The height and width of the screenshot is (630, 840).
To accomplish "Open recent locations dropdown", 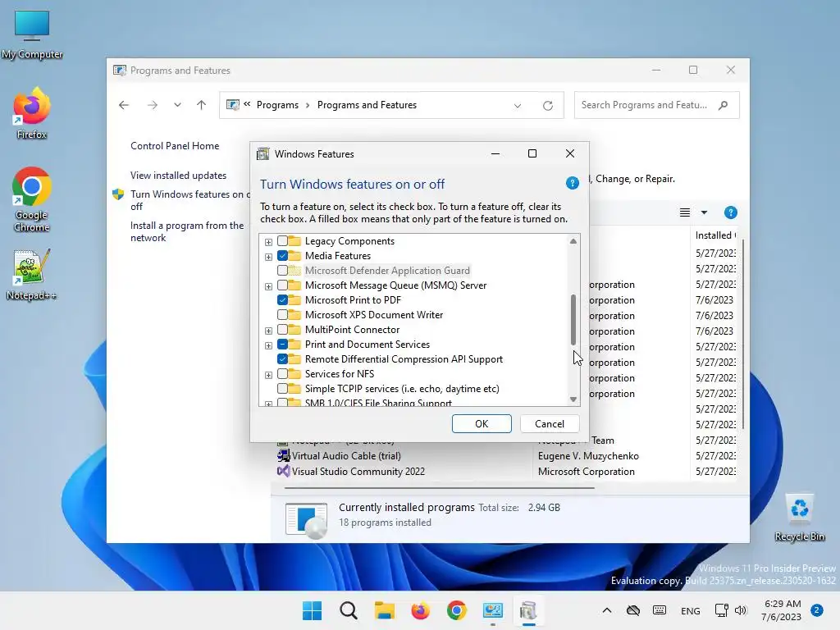I will pyautogui.click(x=177, y=105).
